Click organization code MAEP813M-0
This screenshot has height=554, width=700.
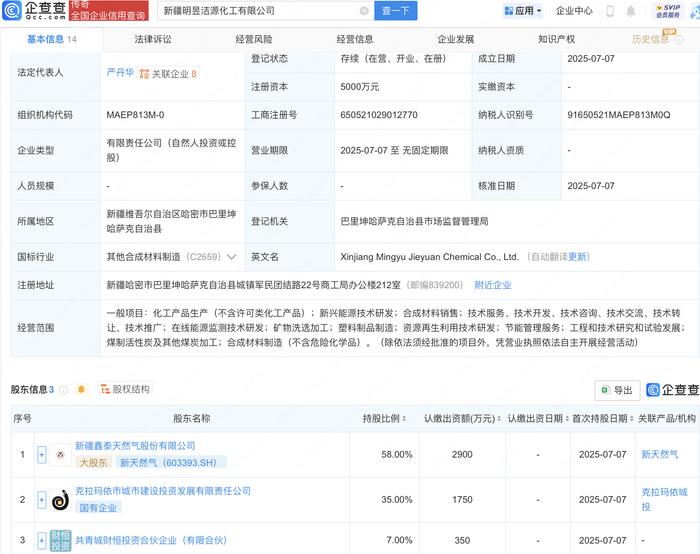tap(135, 115)
